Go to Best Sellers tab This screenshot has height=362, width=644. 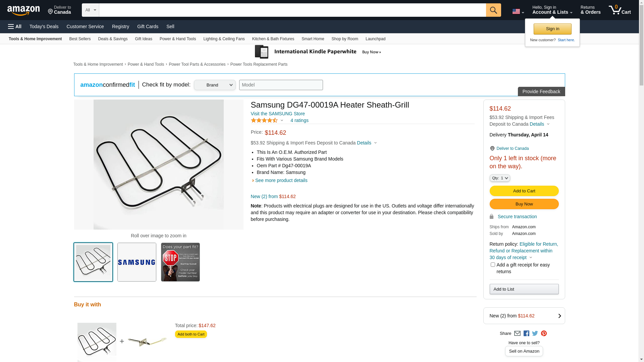click(80, 39)
